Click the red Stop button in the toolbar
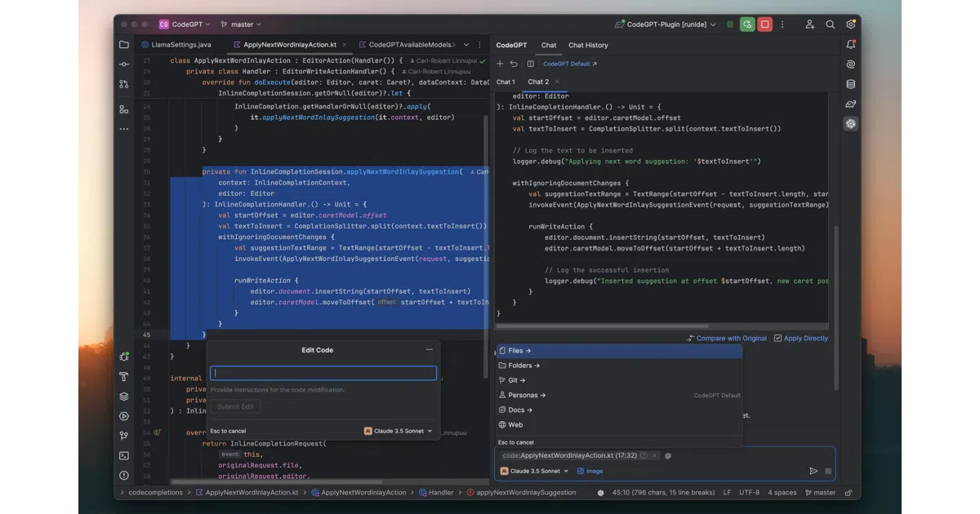 coord(764,24)
